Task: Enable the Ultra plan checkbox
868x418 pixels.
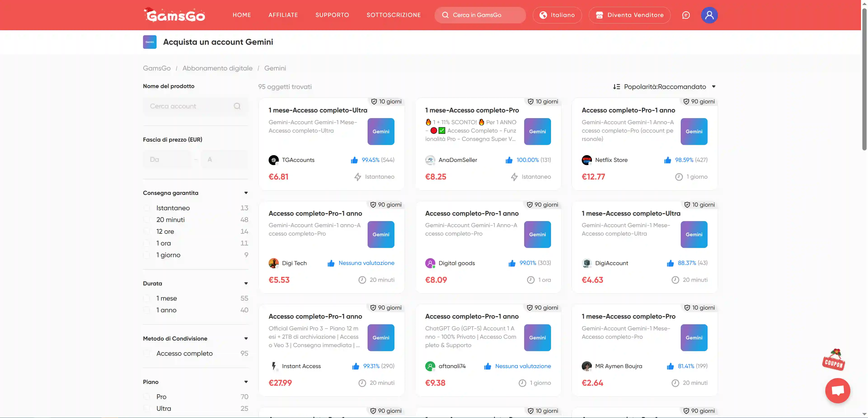Action: coord(147,409)
